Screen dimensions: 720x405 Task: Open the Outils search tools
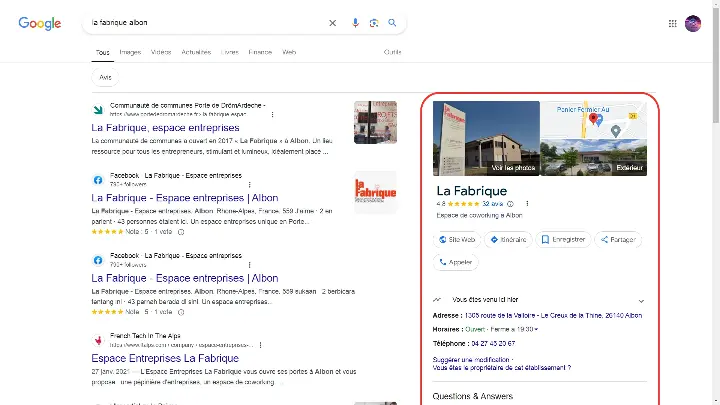click(x=392, y=52)
